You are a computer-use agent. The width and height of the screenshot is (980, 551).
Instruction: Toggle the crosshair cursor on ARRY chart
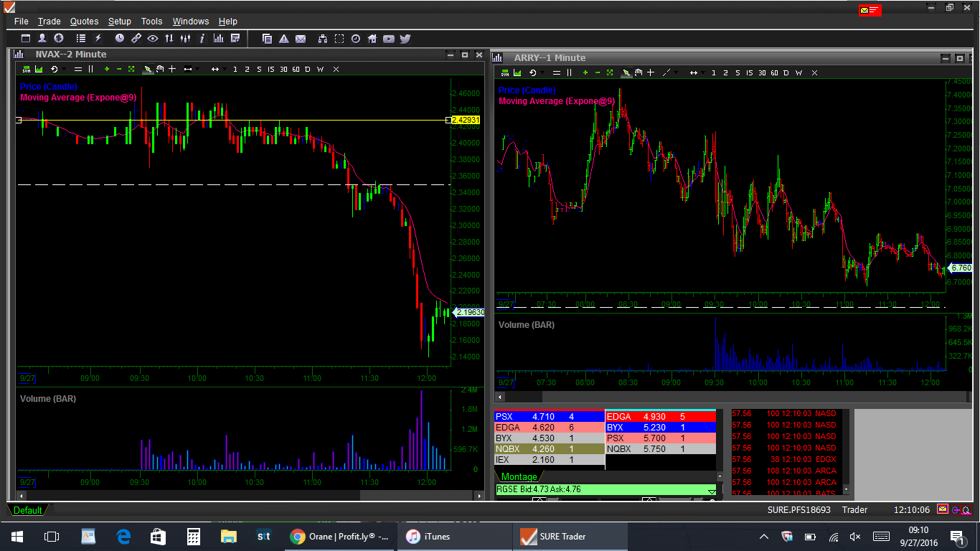click(651, 73)
